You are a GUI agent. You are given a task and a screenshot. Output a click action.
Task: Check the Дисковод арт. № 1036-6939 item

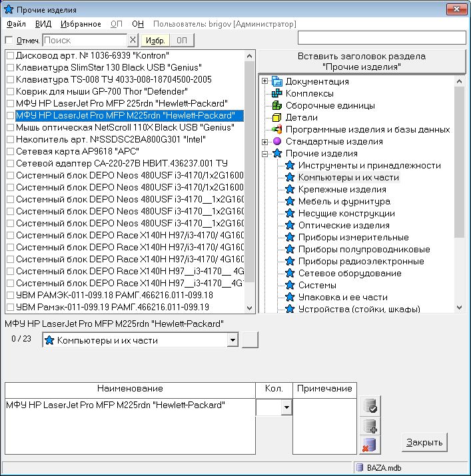coord(10,56)
